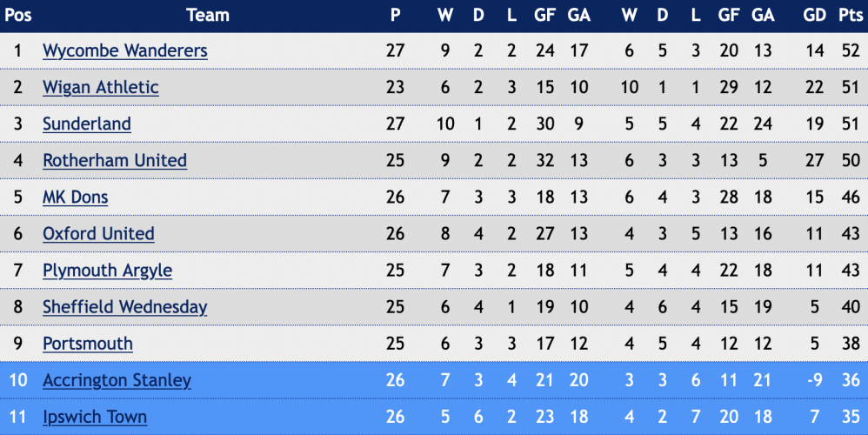Open the Wigan Athletic team link
The image size is (868, 435).
101,88
